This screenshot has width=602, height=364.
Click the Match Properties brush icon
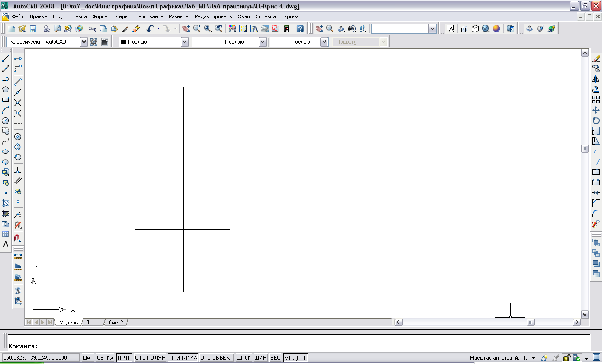pos(126,29)
